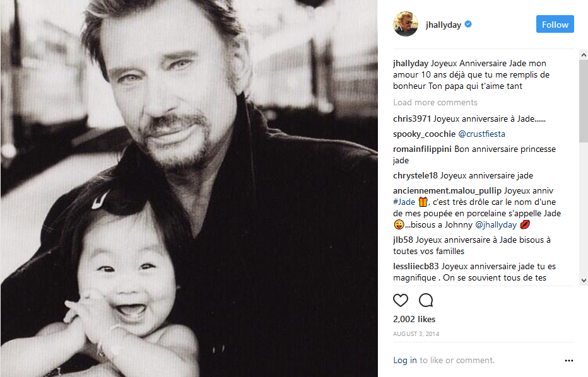Viewport: 588px width, 377px height.
Task: Like the post with the heart icon
Action: (x=401, y=300)
